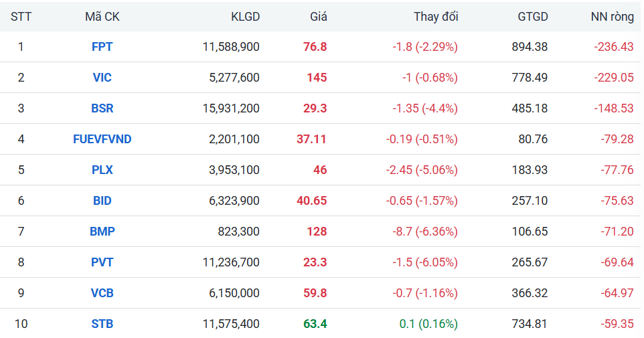644x338 pixels.
Task: Open the PLX stock ticker link
Action: pyautogui.click(x=102, y=170)
